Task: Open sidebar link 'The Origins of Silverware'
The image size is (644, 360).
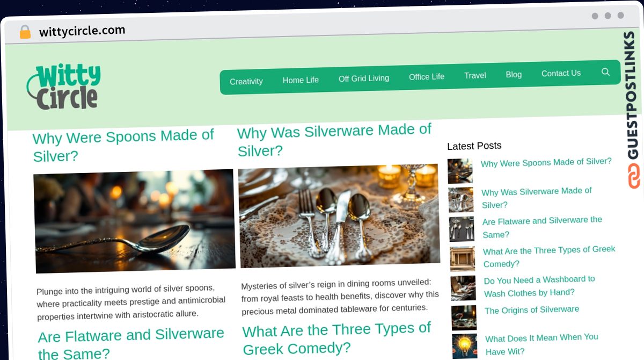Action: [532, 310]
